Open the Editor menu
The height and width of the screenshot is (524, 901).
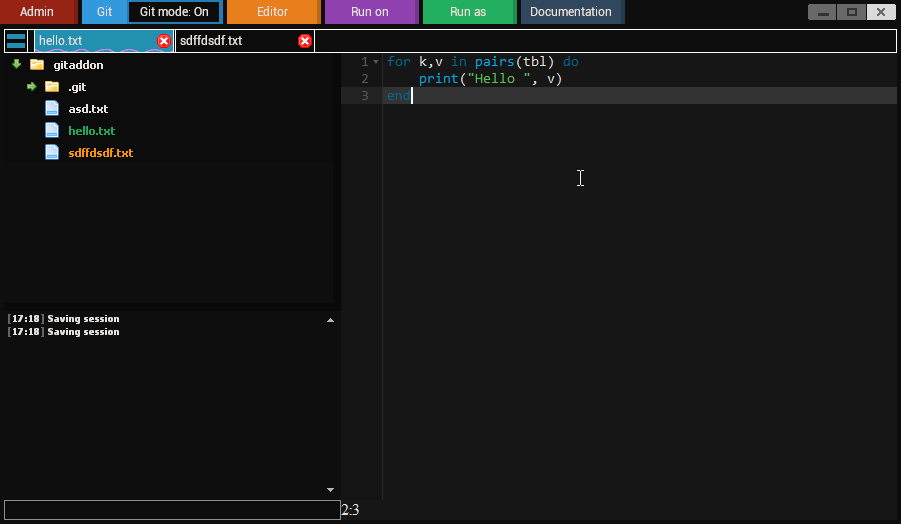[273, 11]
